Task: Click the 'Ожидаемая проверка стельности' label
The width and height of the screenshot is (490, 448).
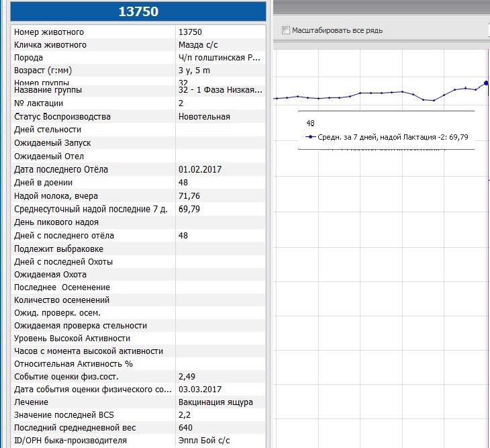Action: tap(81, 326)
